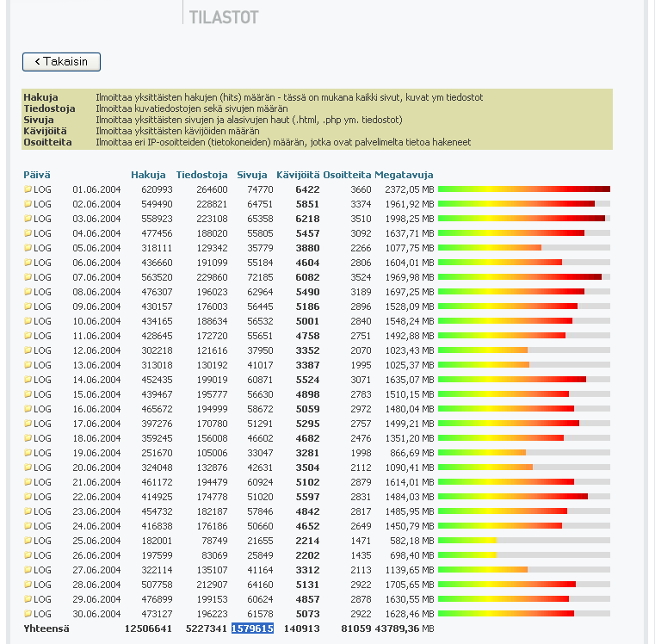Click the date 07.06.2004
Image resolution: width=655 pixels, height=644 pixels.
click(x=96, y=277)
